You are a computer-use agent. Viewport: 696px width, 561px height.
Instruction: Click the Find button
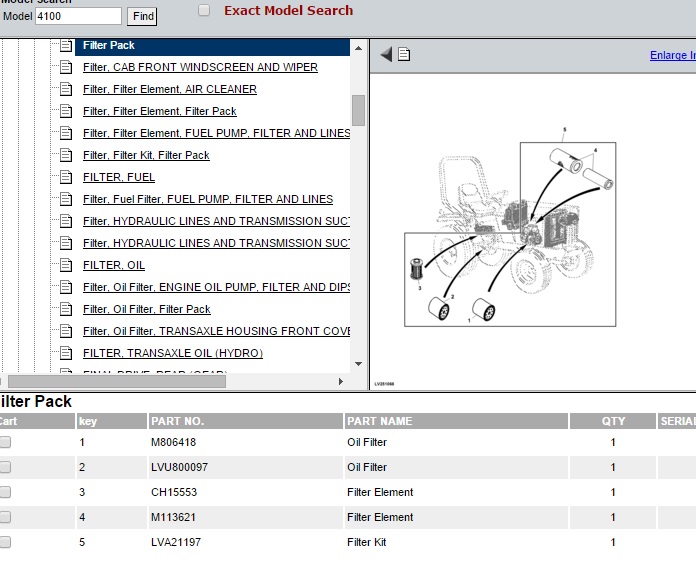[x=142, y=16]
